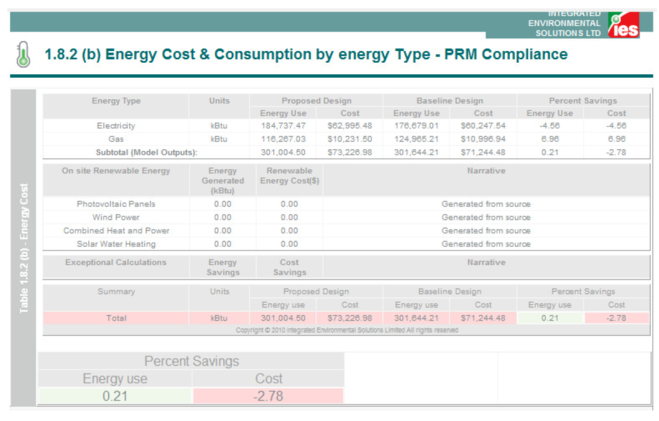The height and width of the screenshot is (421, 659).
Task: Click the Energy Cost & Consumption report title
Action: pos(305,54)
